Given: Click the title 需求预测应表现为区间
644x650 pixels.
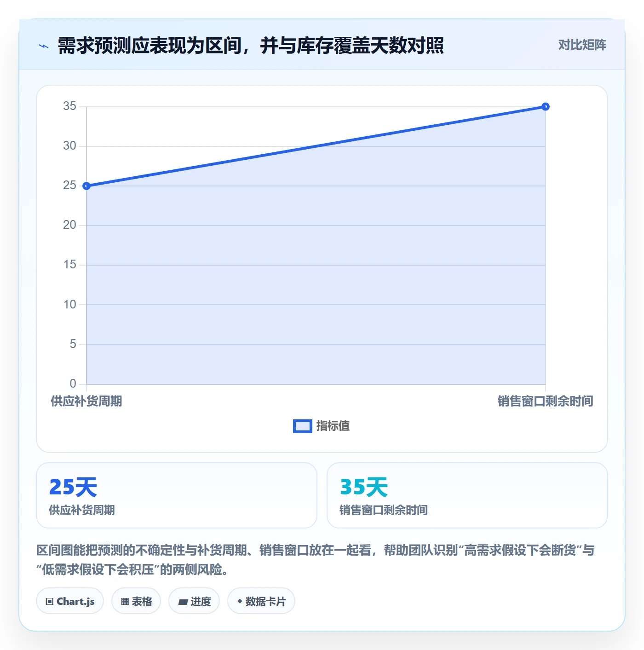Looking at the screenshot, I should [149, 46].
